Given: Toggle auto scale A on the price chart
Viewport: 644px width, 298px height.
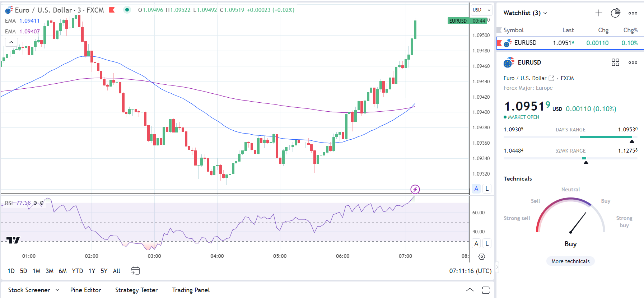Looking at the screenshot, I should 476,188.
